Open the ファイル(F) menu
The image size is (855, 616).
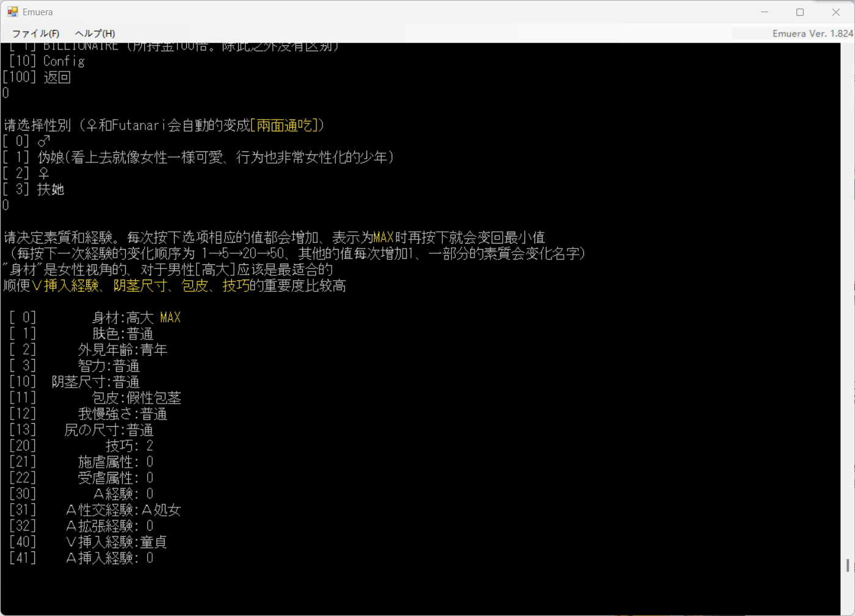tap(35, 34)
